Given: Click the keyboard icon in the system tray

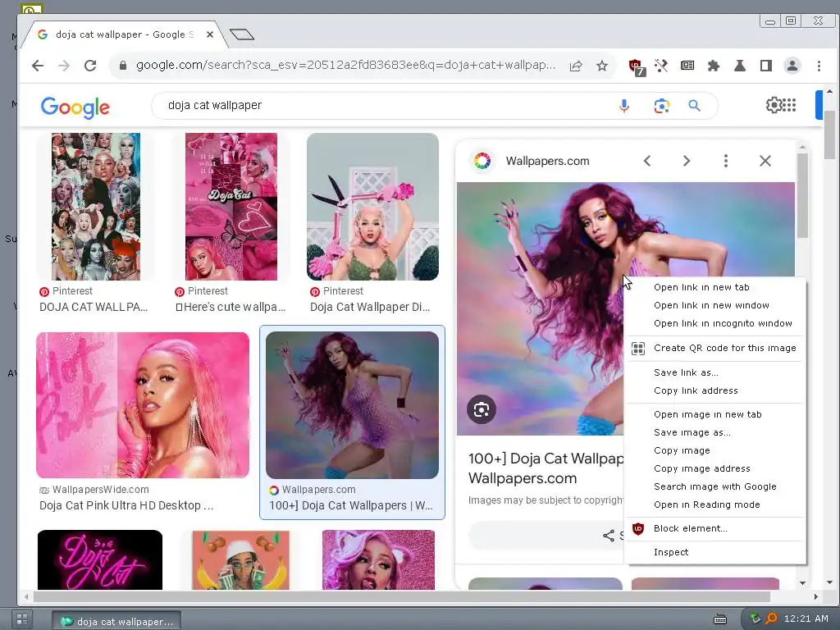Looking at the screenshot, I should (x=720, y=619).
